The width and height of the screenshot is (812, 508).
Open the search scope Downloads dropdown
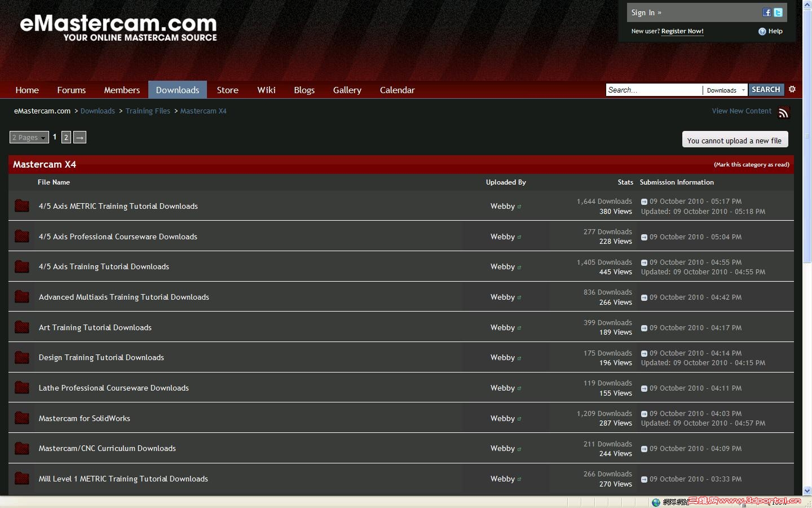pos(725,90)
